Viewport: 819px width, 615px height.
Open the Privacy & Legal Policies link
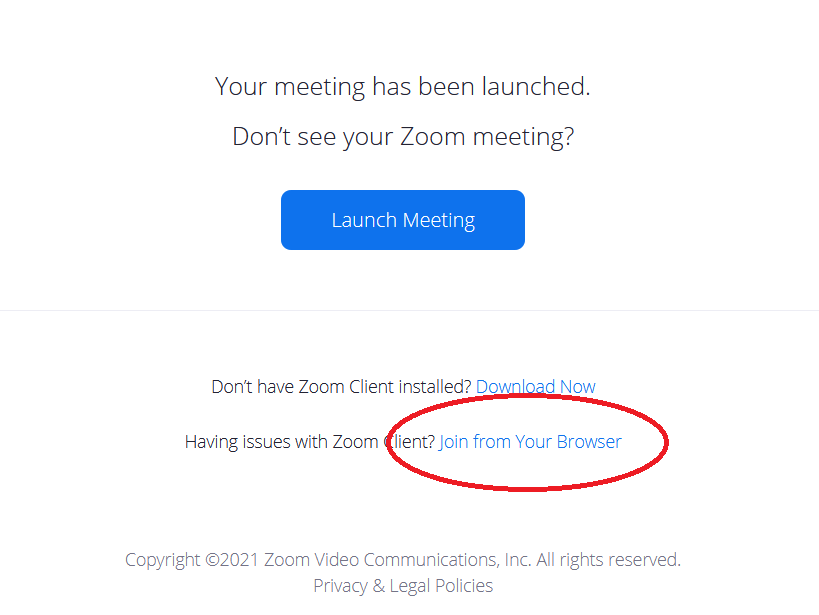coord(403,586)
